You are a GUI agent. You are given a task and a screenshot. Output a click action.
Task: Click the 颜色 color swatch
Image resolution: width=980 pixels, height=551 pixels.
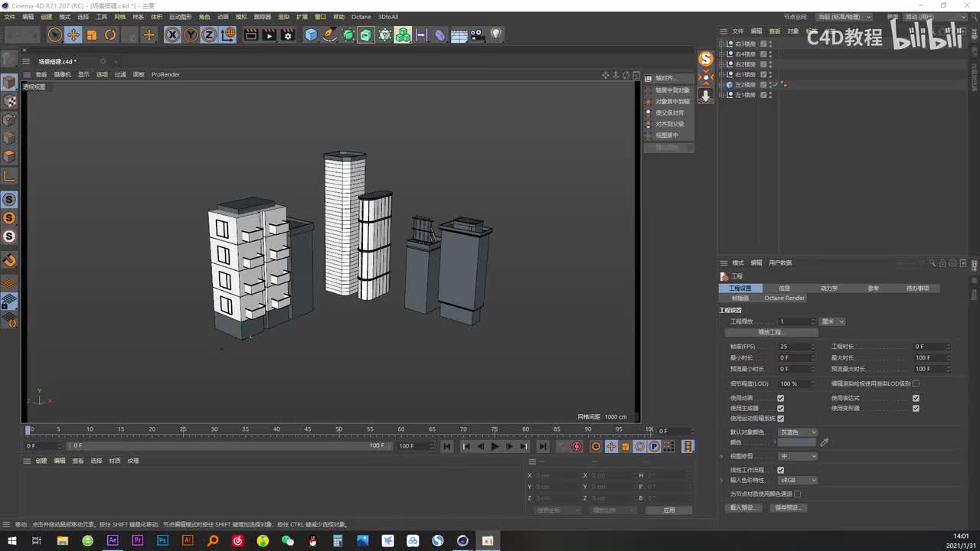(x=798, y=442)
